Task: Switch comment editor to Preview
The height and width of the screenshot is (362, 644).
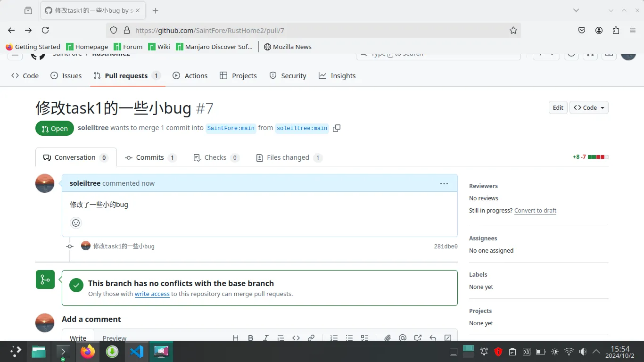Action: [115, 338]
